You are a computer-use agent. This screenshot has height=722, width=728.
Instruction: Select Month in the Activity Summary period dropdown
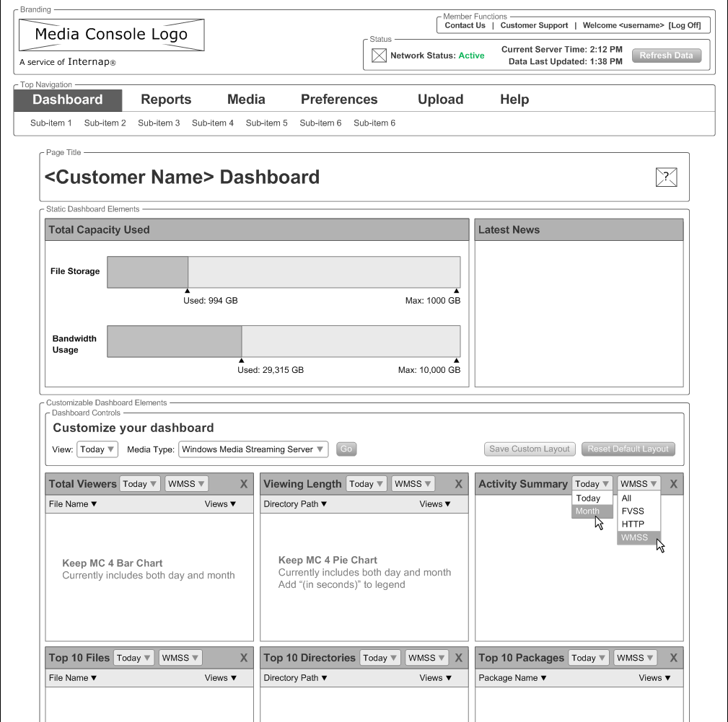(589, 511)
